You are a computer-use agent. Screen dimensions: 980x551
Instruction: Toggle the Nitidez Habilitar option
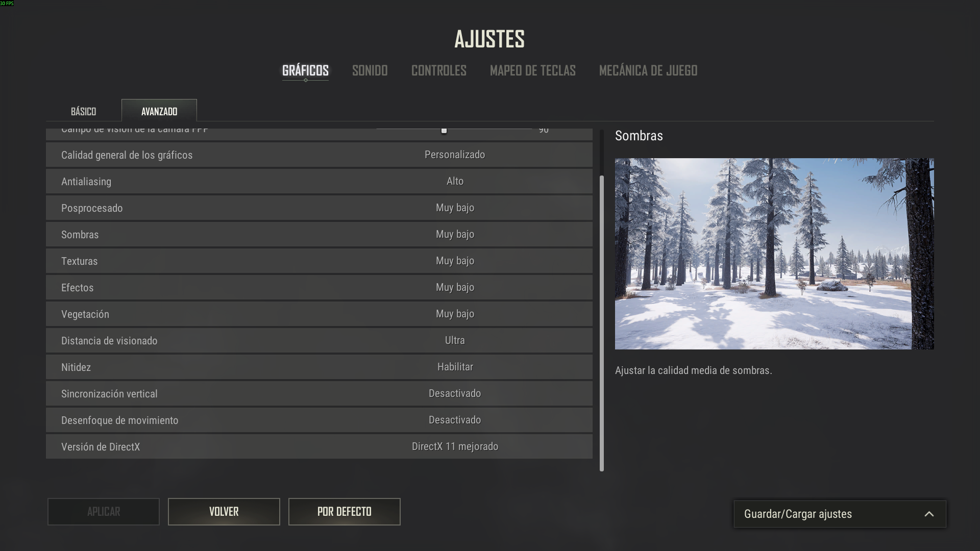(455, 367)
